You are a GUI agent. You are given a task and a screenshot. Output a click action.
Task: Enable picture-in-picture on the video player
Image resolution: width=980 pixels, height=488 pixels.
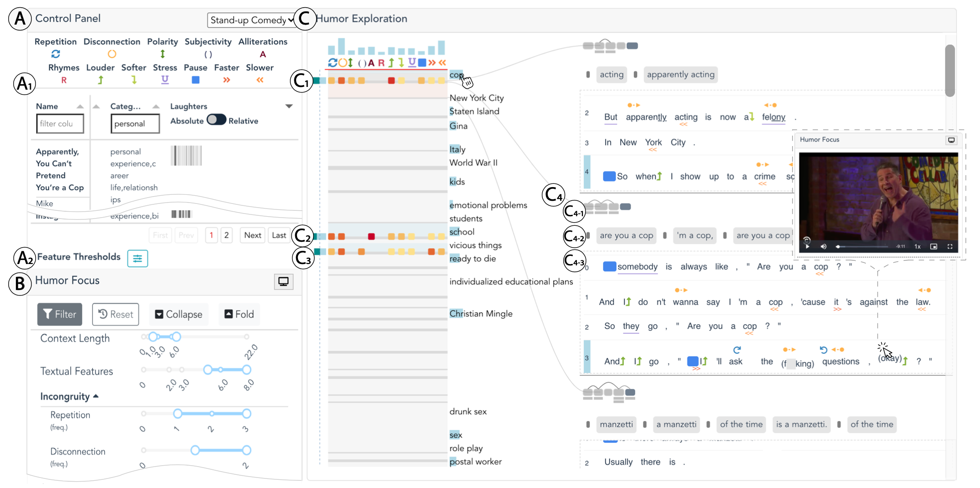click(934, 247)
